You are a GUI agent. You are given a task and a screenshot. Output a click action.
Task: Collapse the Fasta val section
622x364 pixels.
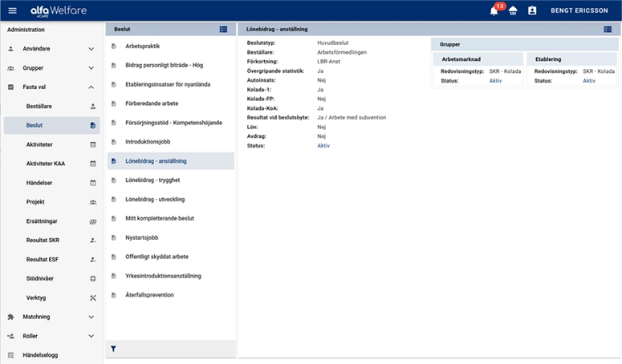click(91, 87)
